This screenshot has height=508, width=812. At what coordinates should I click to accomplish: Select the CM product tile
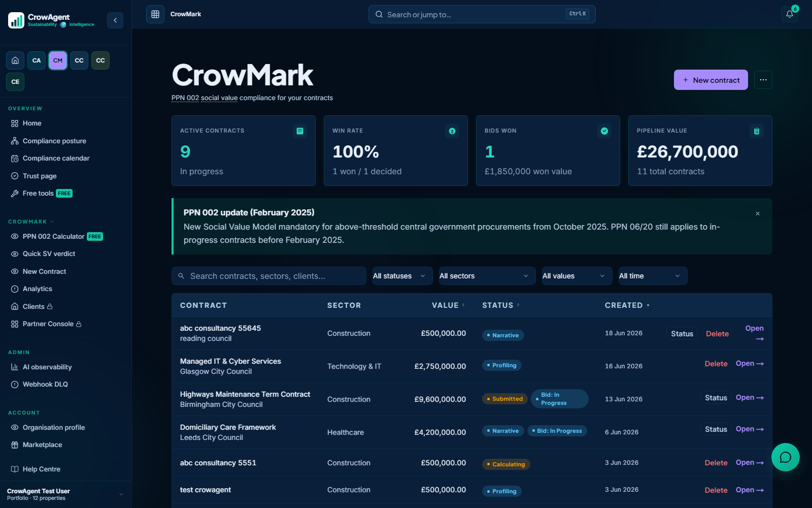[x=58, y=60]
